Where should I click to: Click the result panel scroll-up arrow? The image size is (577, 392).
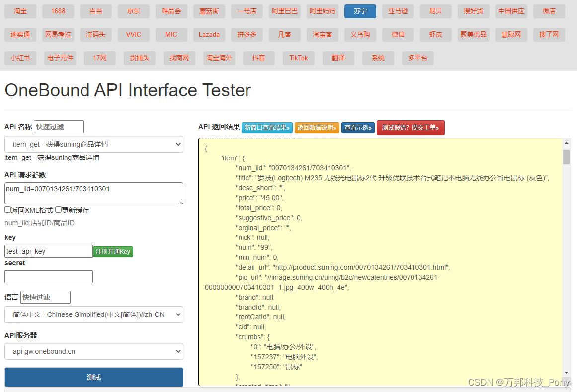click(x=567, y=142)
